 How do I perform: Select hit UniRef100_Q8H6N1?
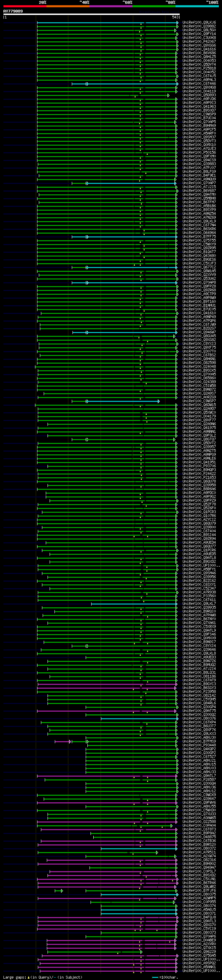click(x=199, y=359)
